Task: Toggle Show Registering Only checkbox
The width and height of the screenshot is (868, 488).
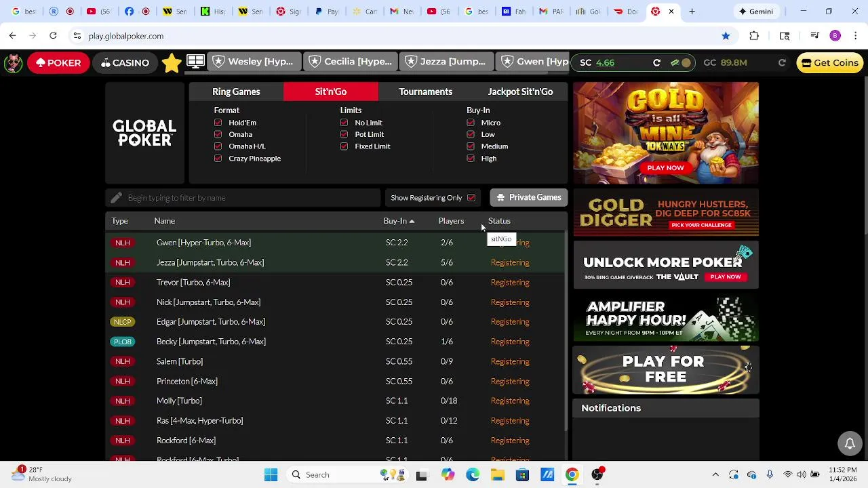Action: pyautogui.click(x=471, y=198)
